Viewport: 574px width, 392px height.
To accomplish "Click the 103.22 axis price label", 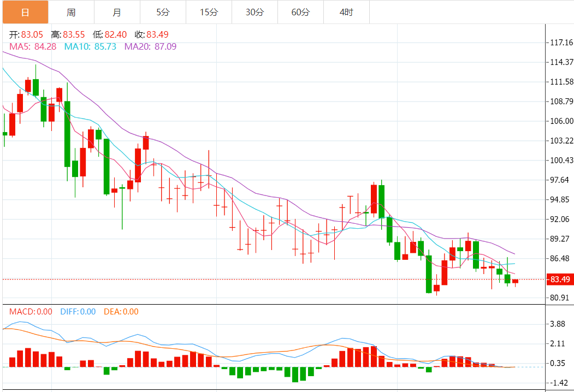I will click(x=561, y=140).
